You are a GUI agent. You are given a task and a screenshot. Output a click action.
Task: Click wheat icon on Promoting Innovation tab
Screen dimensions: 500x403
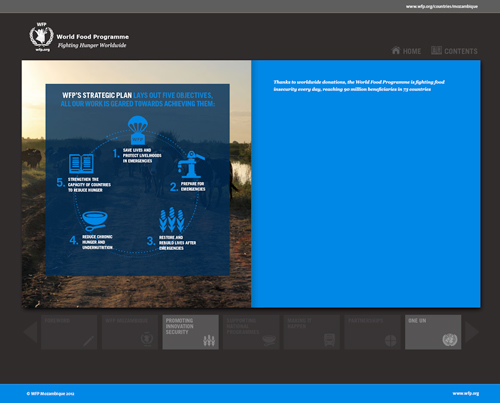[x=209, y=340]
